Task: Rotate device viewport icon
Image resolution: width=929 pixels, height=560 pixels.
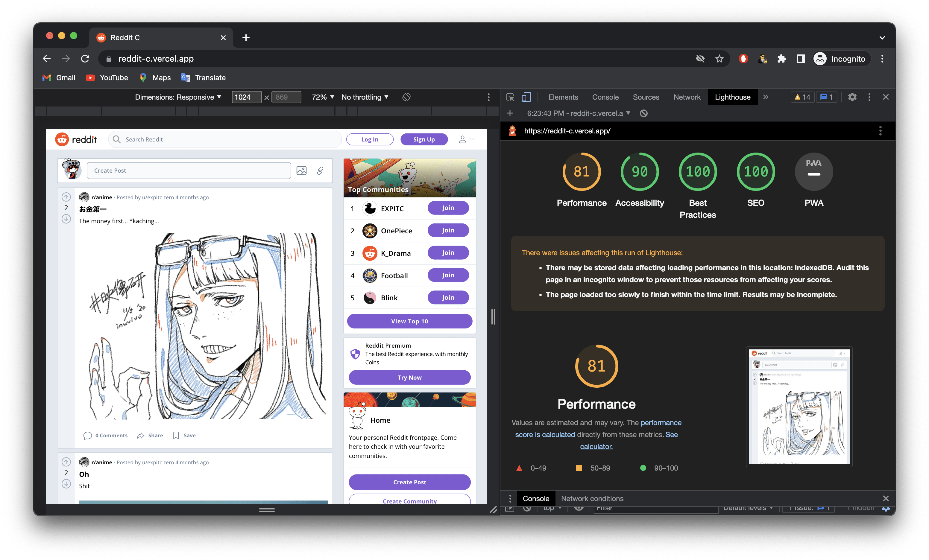Action: (x=406, y=97)
